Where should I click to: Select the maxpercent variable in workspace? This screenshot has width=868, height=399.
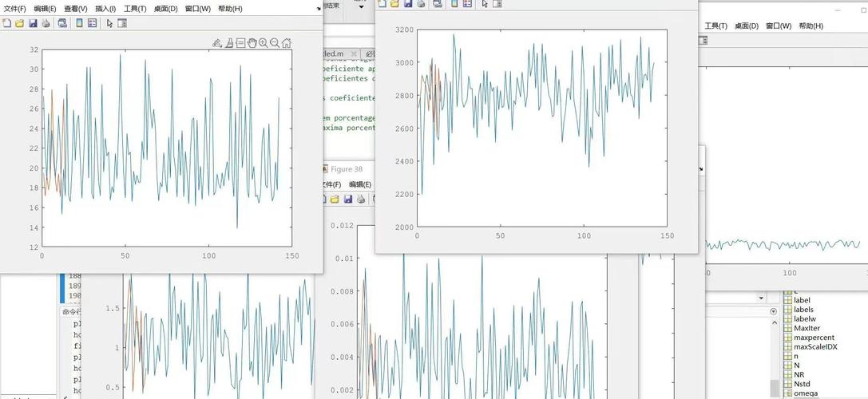[813, 338]
